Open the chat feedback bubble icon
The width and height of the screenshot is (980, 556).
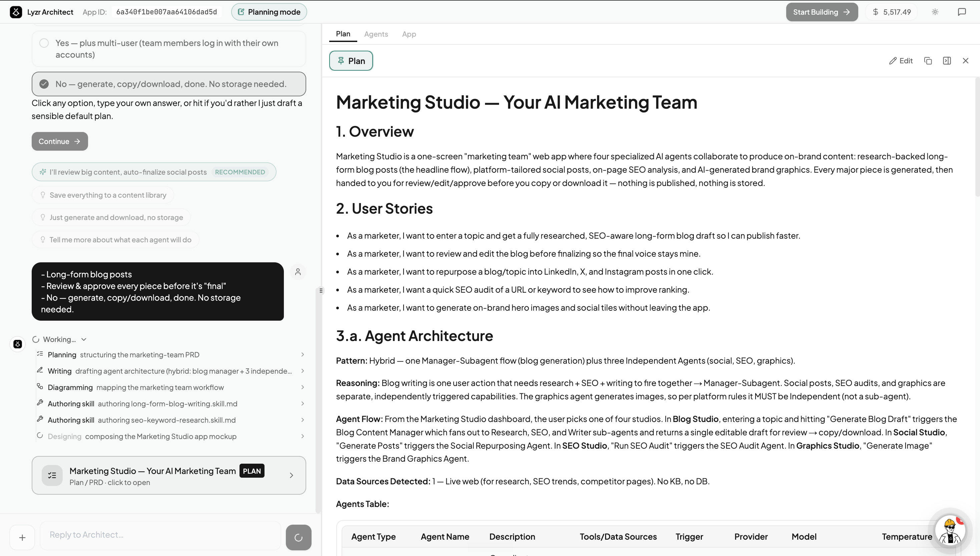coord(962,12)
